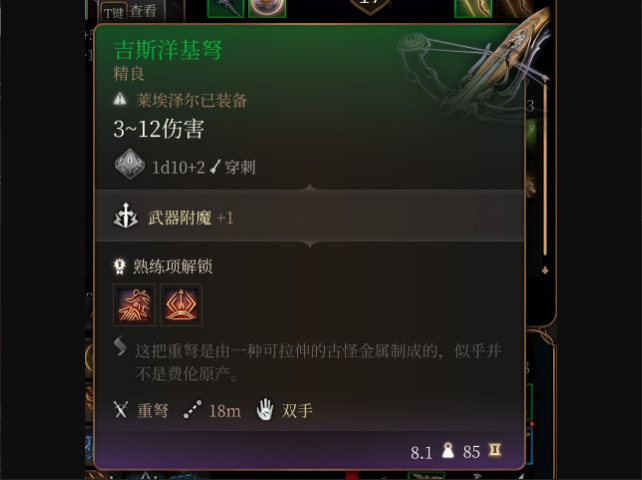Click the d10 damage dice icon
The height and width of the screenshot is (480, 642).
tap(129, 164)
